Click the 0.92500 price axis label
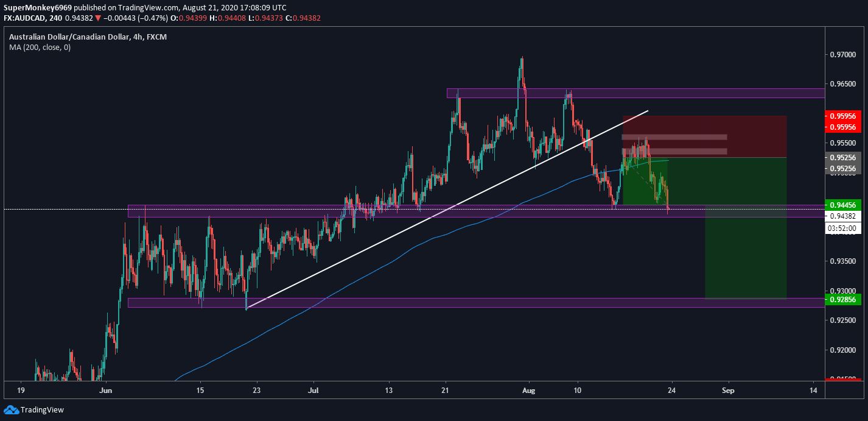The width and height of the screenshot is (868, 421). click(x=842, y=320)
